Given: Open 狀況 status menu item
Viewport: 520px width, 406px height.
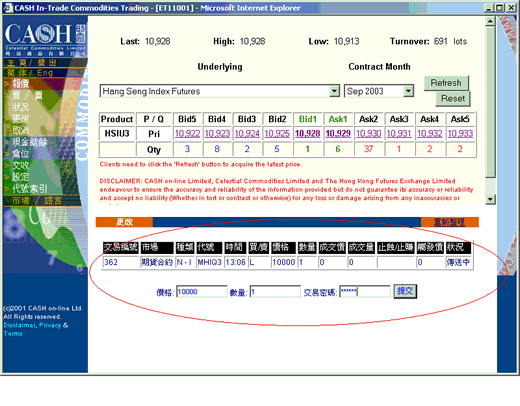Looking at the screenshot, I should (x=21, y=107).
